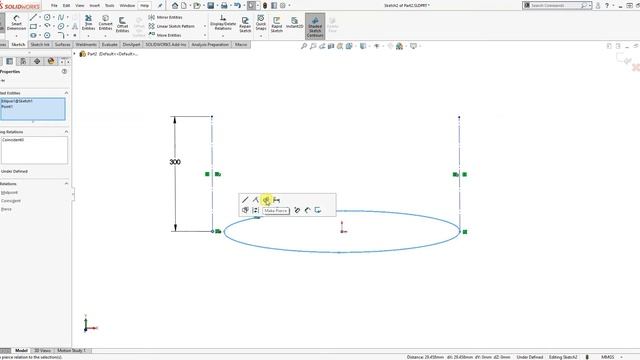Screen dimensions: 640x360
Task: Click Linear Sketch Pattern
Action: [171, 26]
